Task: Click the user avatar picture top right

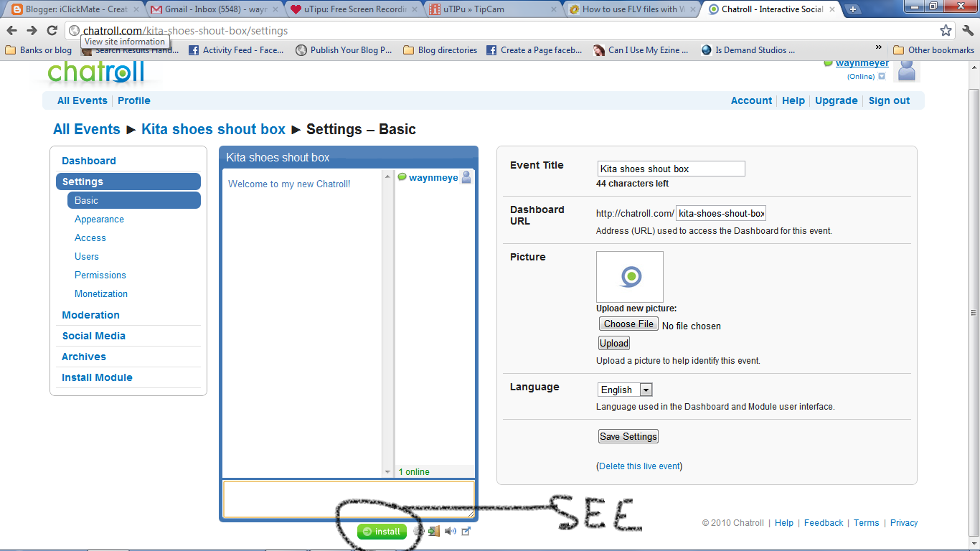Action: 908,70
